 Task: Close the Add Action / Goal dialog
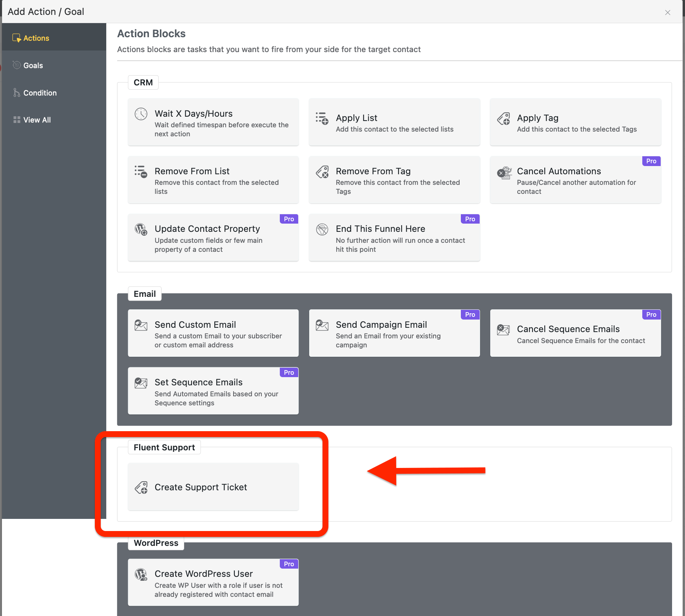point(667,12)
